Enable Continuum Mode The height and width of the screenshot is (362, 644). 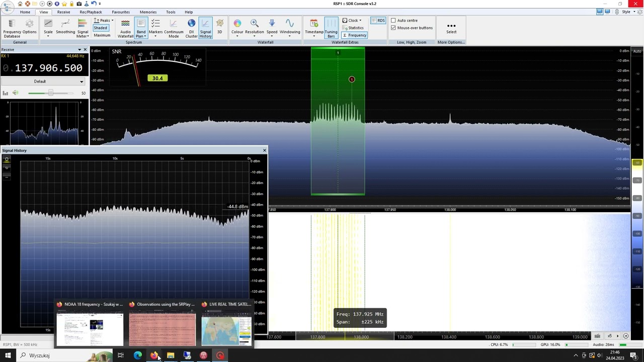click(x=174, y=28)
